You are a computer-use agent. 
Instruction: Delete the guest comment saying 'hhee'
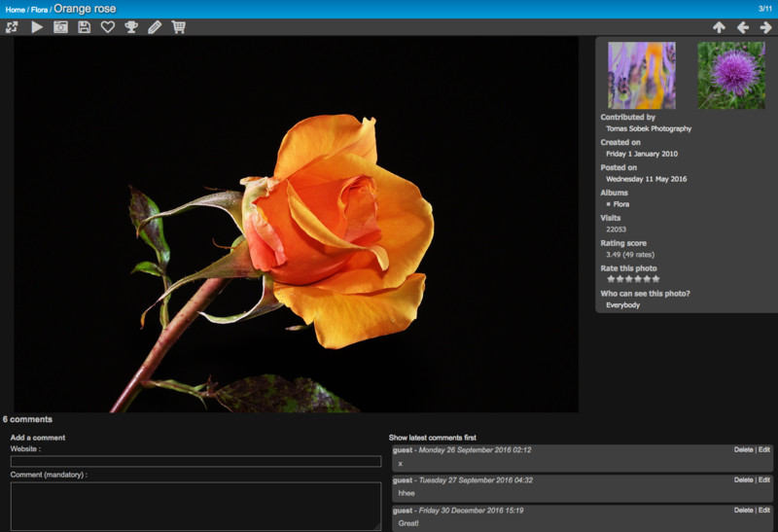pos(743,479)
